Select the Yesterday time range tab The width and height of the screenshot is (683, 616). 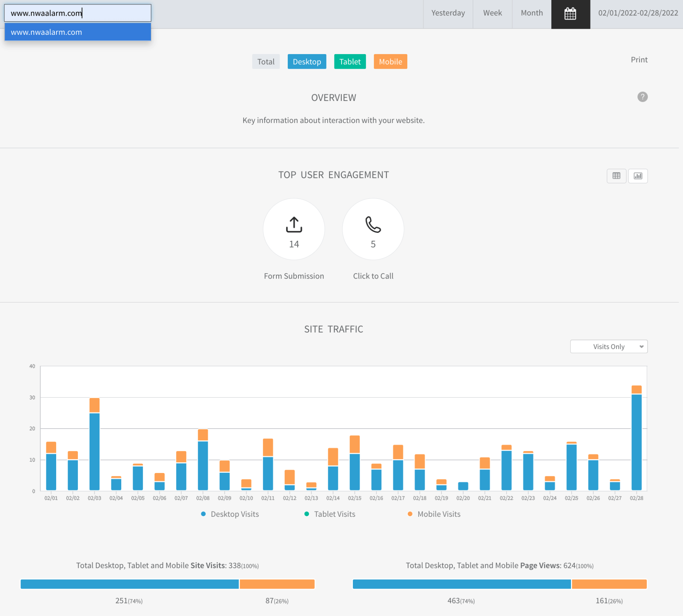coord(448,13)
